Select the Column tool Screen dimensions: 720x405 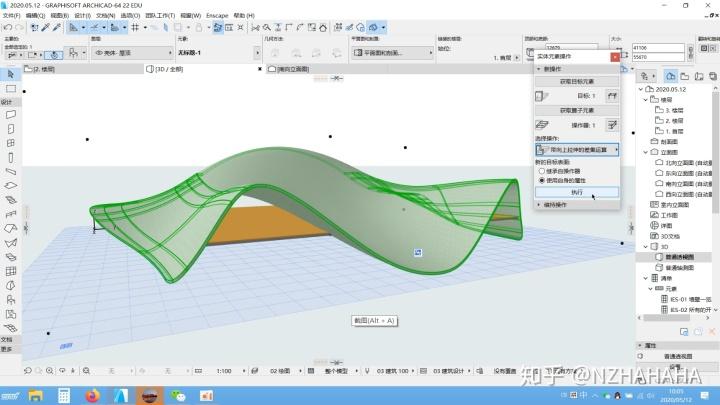pos(11,158)
